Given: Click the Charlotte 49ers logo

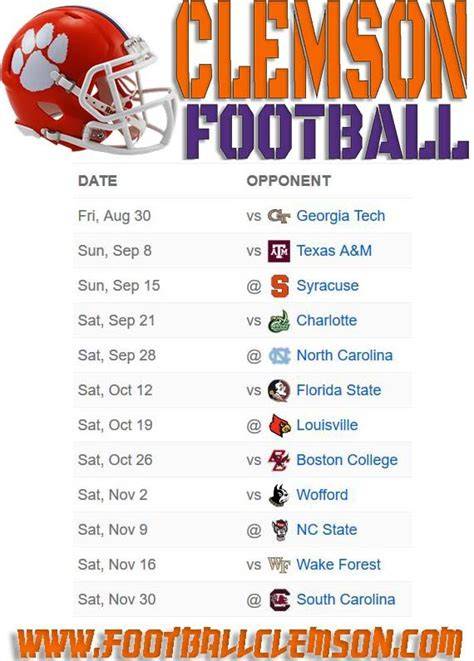Looking at the screenshot, I should 279,321.
